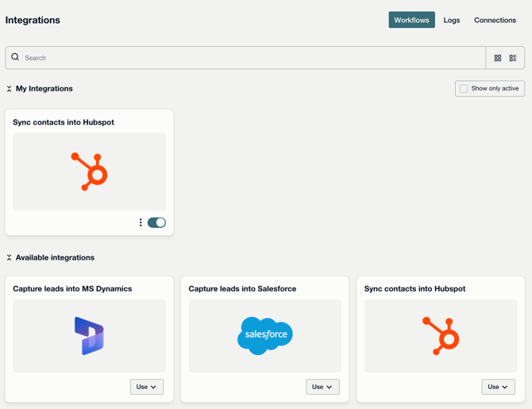
Task: Open three-dot menu on My Integrations Hubspot card
Action: [x=141, y=222]
